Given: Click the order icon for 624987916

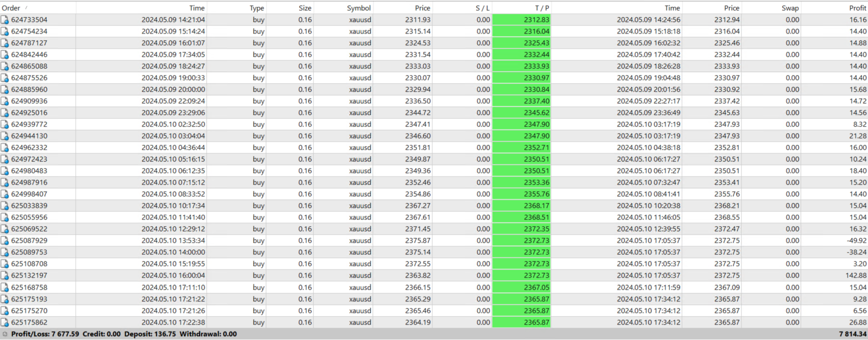Looking at the screenshot, I should click(x=5, y=183).
